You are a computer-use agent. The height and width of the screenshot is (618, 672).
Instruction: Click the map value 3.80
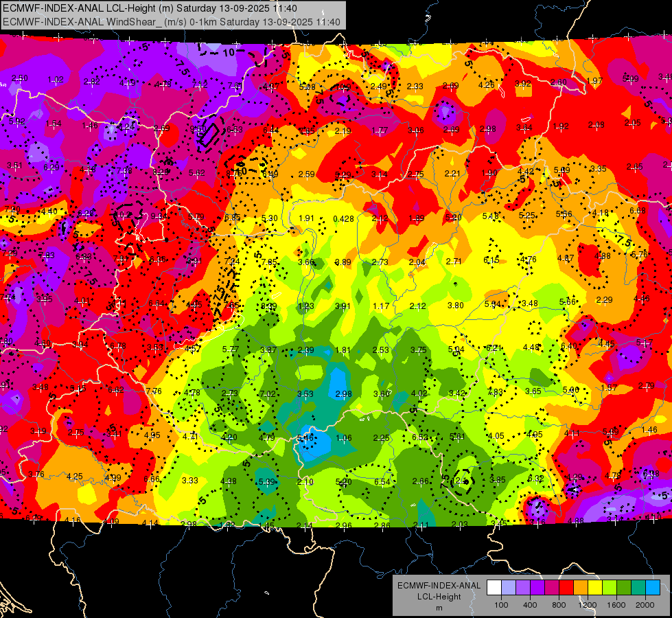(x=456, y=306)
